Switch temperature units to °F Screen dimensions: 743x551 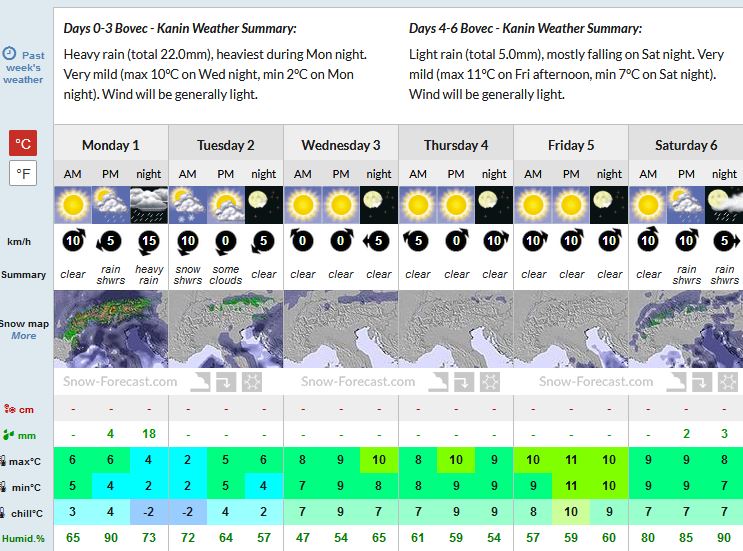pos(23,173)
